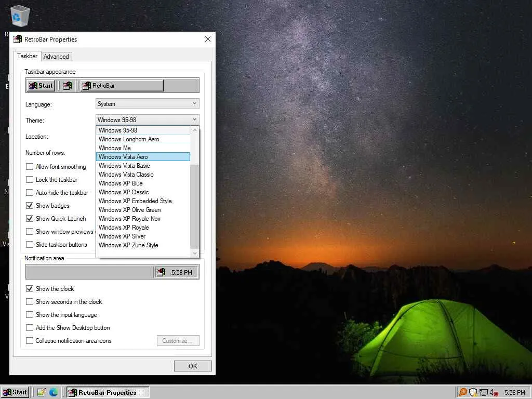Click the Customize... button
The image size is (532, 399).
click(178, 341)
